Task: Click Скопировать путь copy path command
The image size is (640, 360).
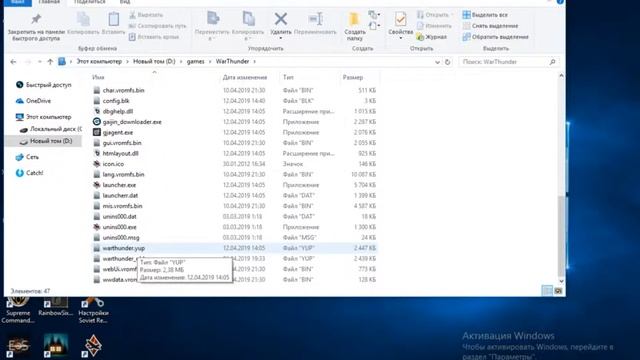Action: (x=157, y=26)
